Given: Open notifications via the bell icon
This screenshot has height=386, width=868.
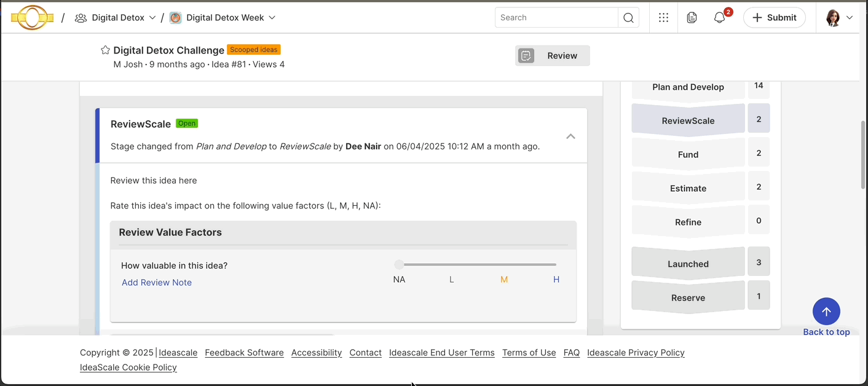Looking at the screenshot, I should pyautogui.click(x=719, y=17).
